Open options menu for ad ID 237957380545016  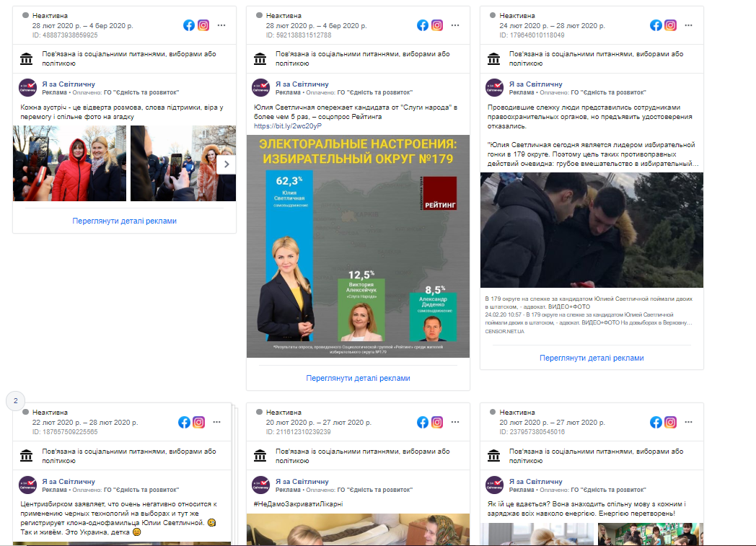click(x=688, y=422)
